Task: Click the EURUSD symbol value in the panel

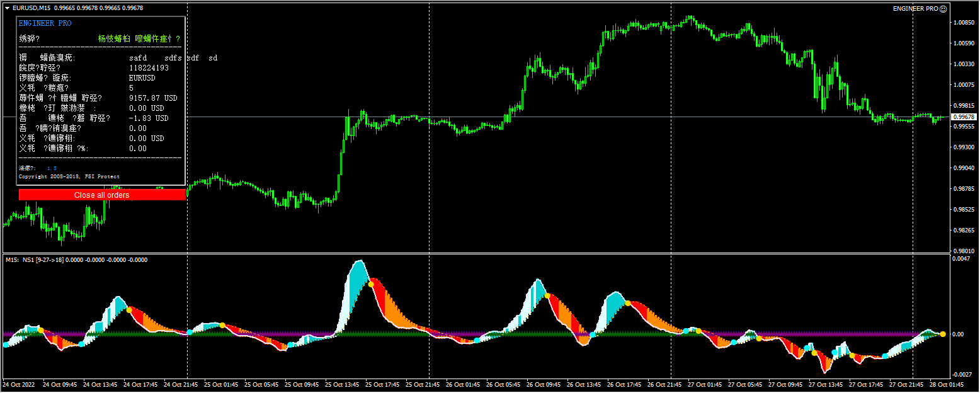Action: click(142, 78)
